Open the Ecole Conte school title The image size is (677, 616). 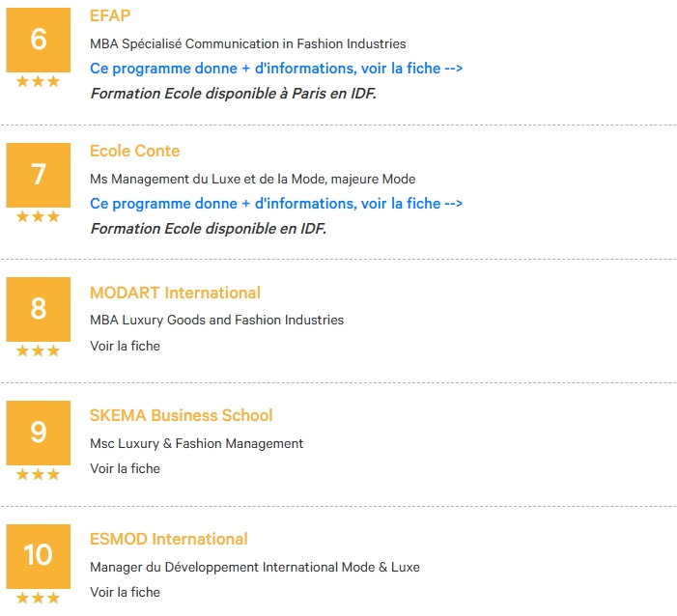point(134,151)
